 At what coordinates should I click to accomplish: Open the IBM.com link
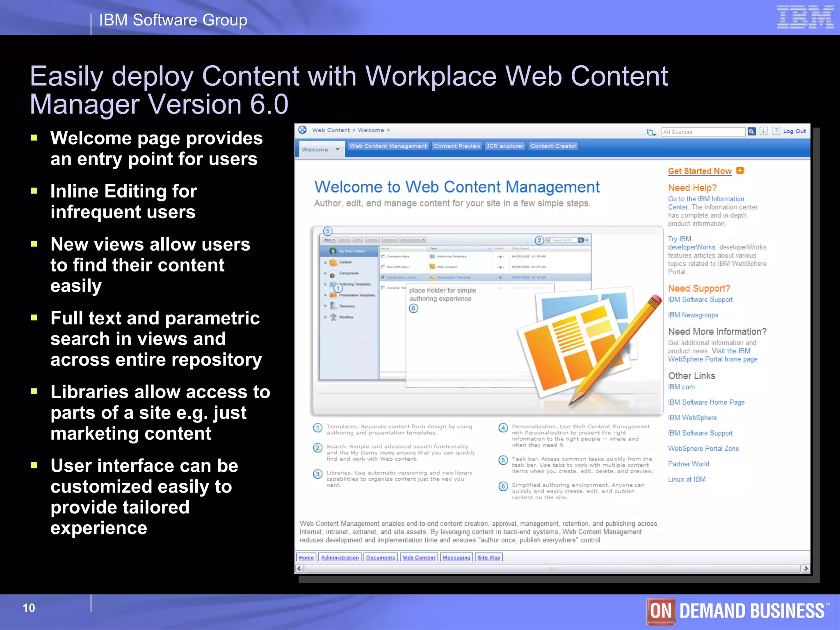tap(681, 387)
